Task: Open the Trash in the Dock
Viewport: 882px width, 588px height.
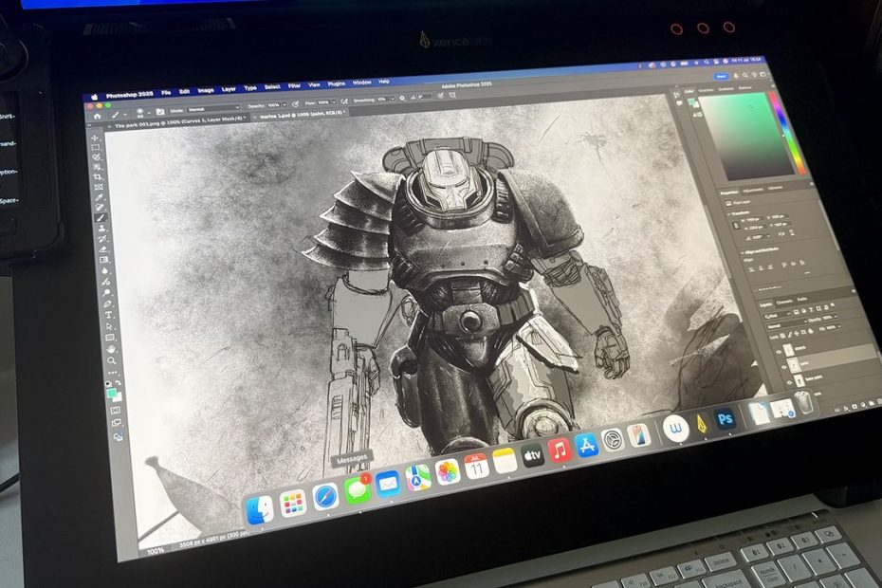Action: pyautogui.click(x=804, y=402)
